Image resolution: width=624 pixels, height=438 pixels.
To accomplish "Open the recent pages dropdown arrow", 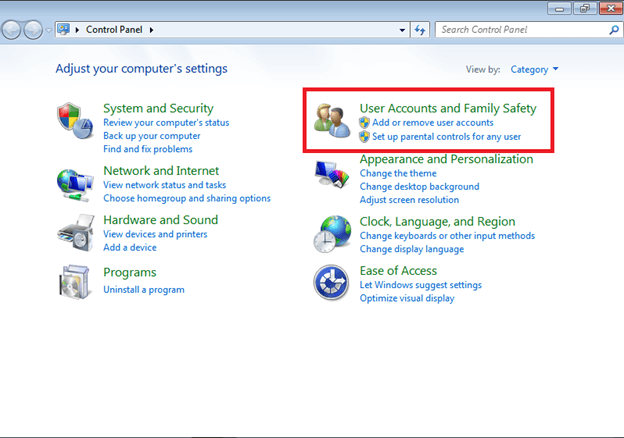I will (x=49, y=30).
